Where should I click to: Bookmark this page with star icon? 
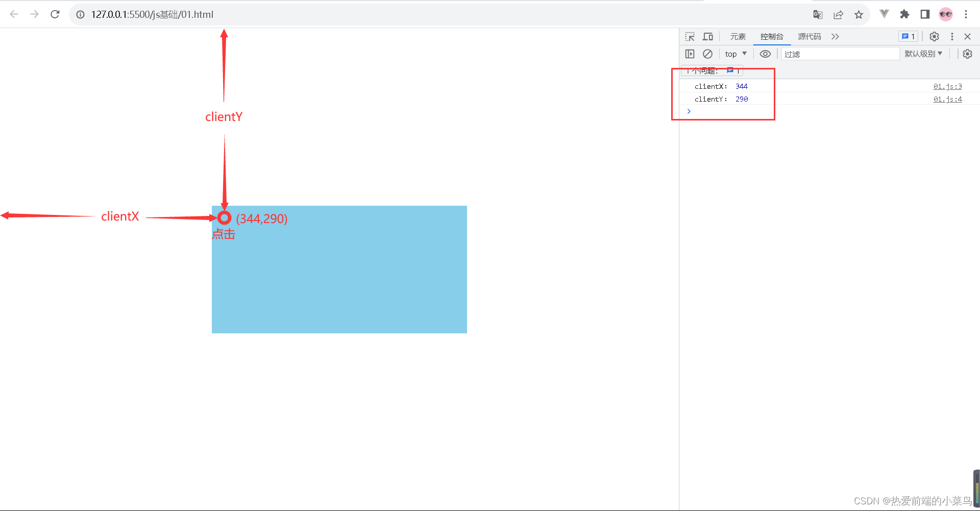[x=859, y=15]
